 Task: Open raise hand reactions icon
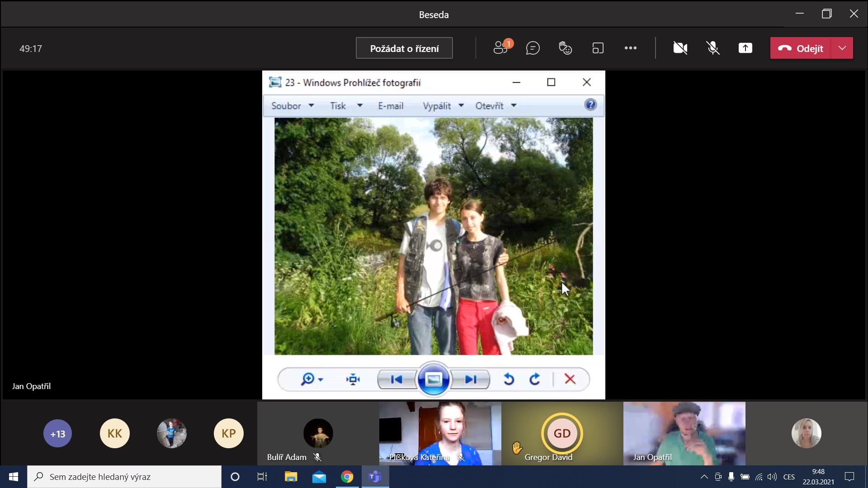click(565, 48)
